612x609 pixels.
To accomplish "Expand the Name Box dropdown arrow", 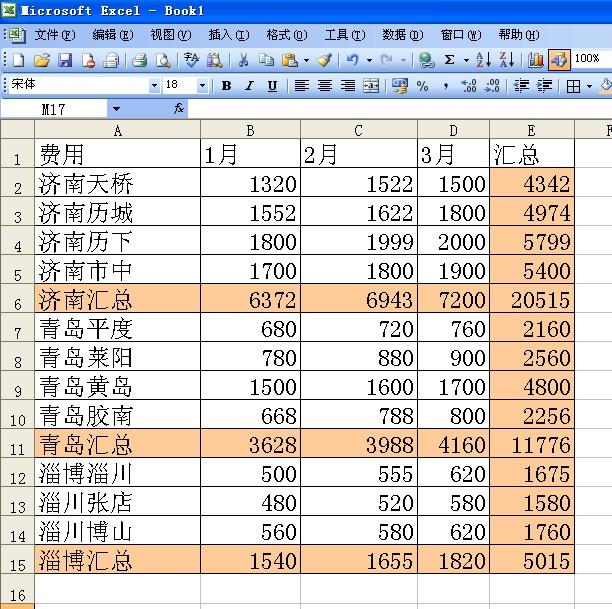I will [x=116, y=109].
